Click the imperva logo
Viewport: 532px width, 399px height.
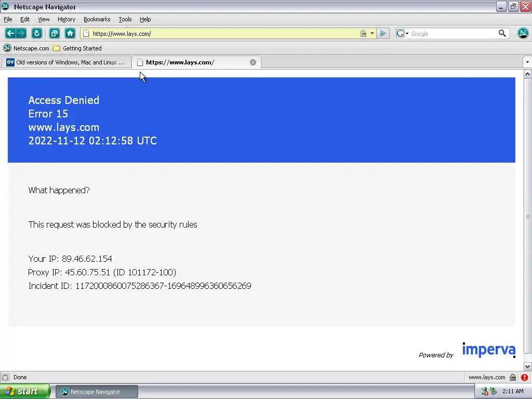pyautogui.click(x=489, y=350)
